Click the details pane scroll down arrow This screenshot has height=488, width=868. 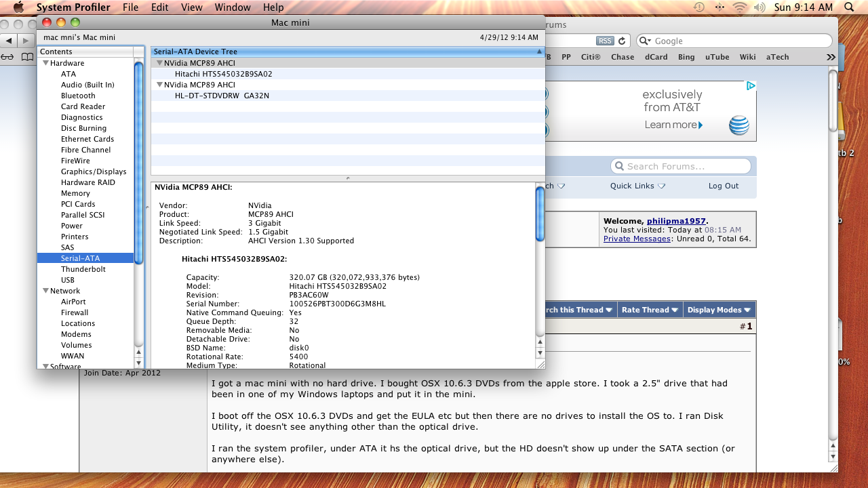(540, 352)
